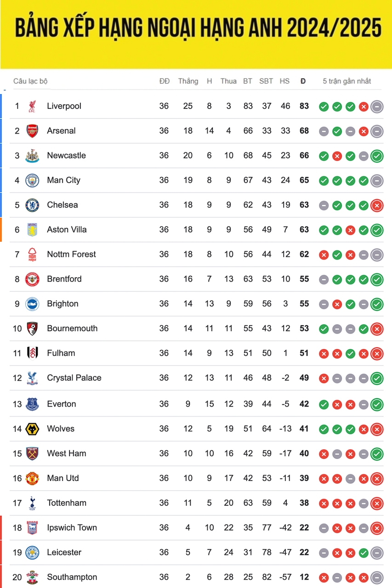Open the Aston Villa team link
The image size is (392, 588).
pyautogui.click(x=67, y=230)
